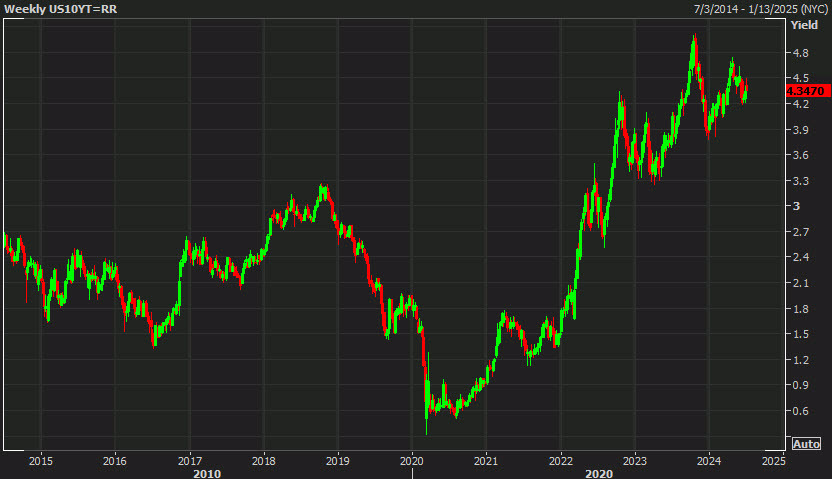
Task: Click the 2018 label on time axis
Action: tap(264, 461)
